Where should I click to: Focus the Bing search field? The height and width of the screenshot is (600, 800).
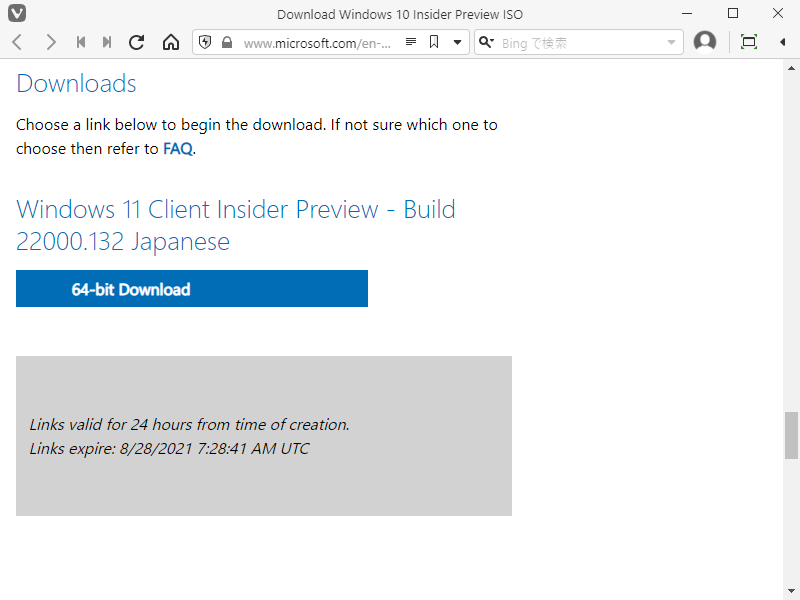[x=581, y=43]
